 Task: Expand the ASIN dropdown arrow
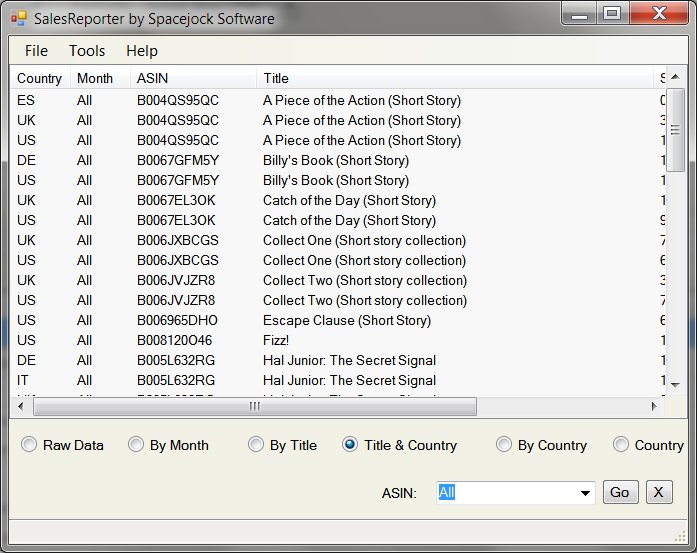(x=585, y=493)
